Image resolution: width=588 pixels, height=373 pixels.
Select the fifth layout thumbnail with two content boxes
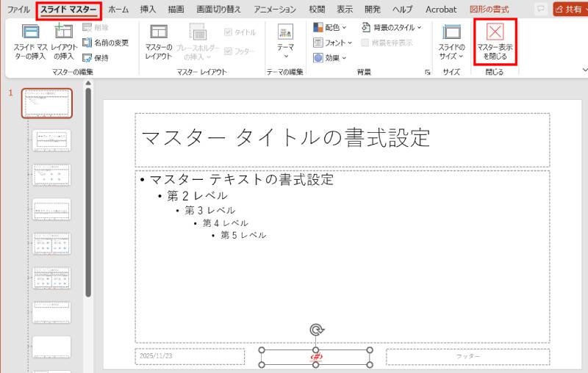[51, 244]
